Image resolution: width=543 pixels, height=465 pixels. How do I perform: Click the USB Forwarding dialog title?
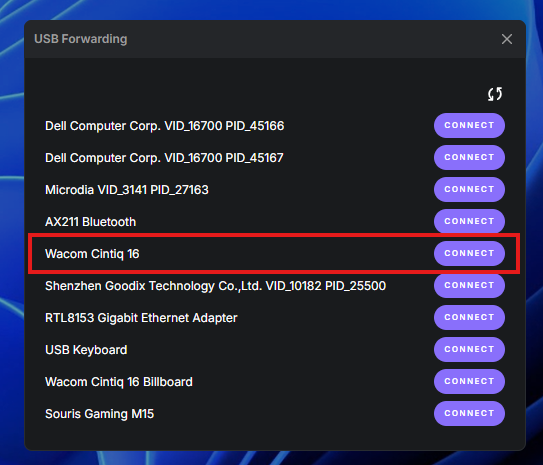(81, 39)
